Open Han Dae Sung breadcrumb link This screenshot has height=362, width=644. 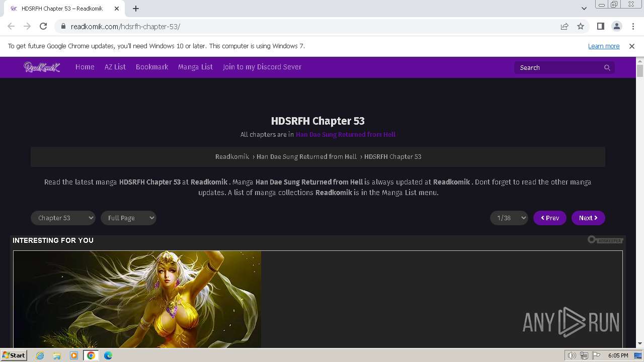point(306,156)
